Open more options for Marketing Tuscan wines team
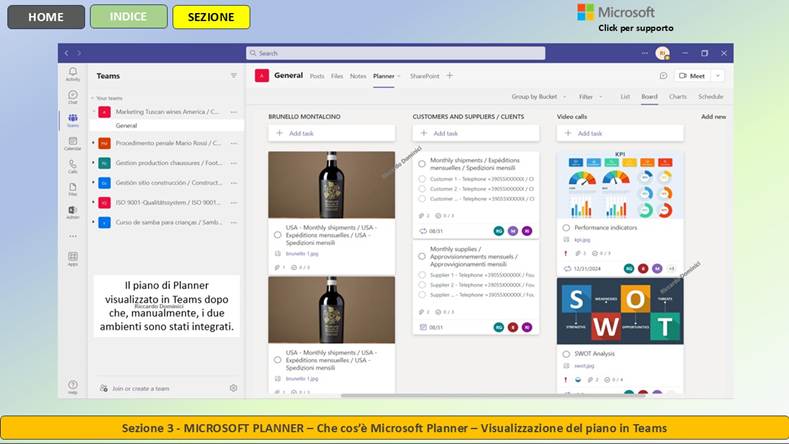 tap(233, 112)
